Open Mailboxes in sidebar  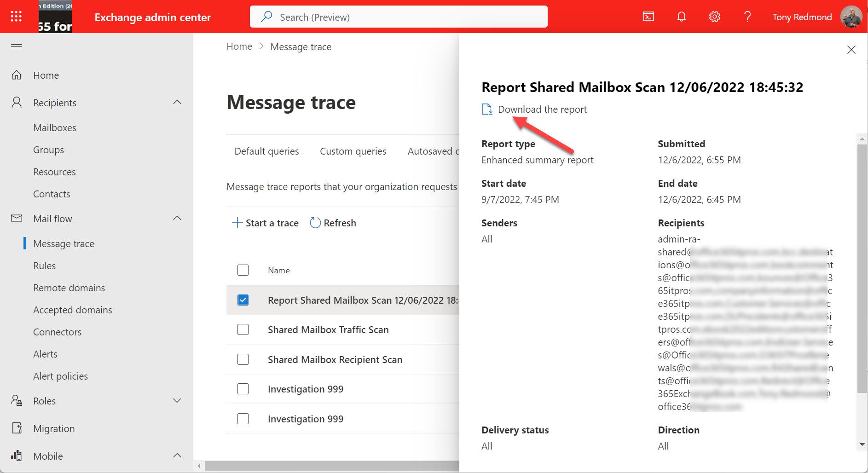55,128
